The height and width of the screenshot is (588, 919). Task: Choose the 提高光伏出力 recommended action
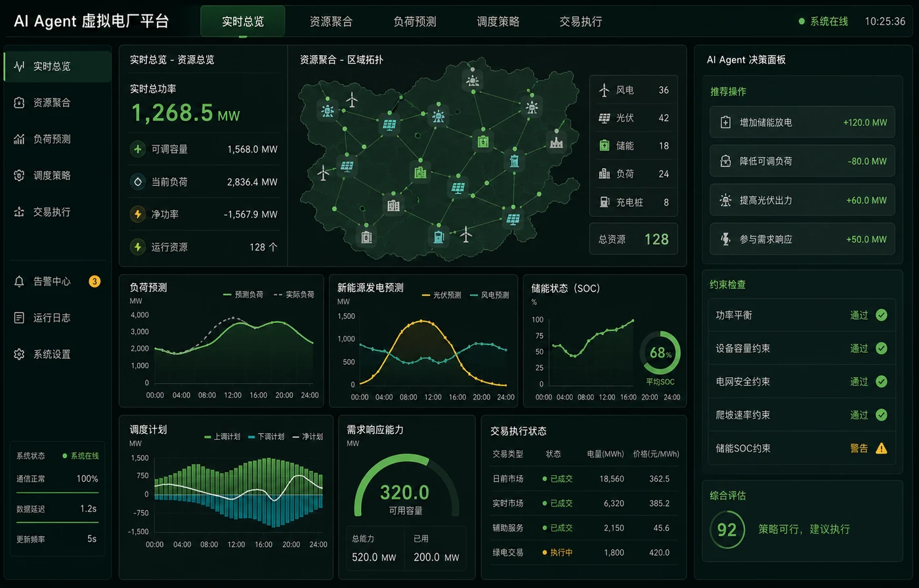coord(802,200)
